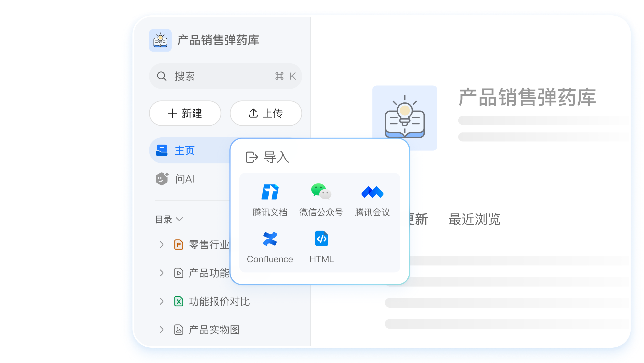Import from 腾讯会议 icon
The height and width of the screenshot is (363, 644).
click(x=372, y=192)
